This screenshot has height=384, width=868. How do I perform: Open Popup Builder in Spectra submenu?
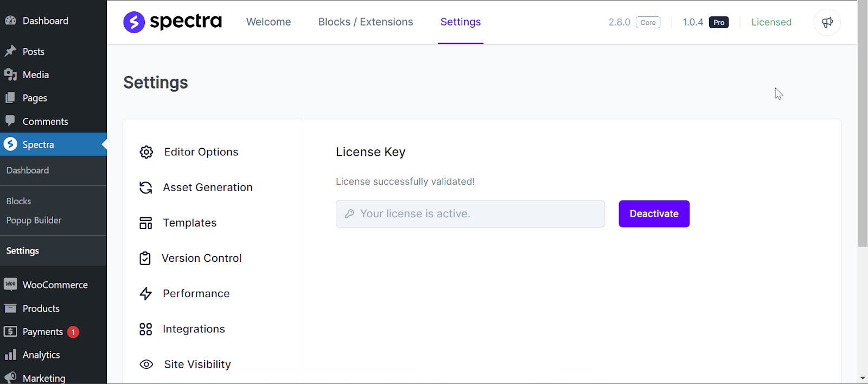coord(34,221)
